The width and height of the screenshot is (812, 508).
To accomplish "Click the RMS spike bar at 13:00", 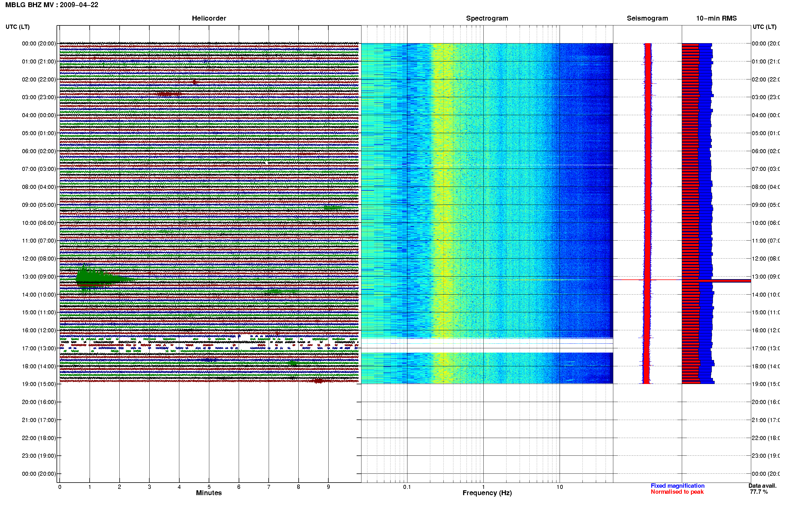I will [x=716, y=281].
